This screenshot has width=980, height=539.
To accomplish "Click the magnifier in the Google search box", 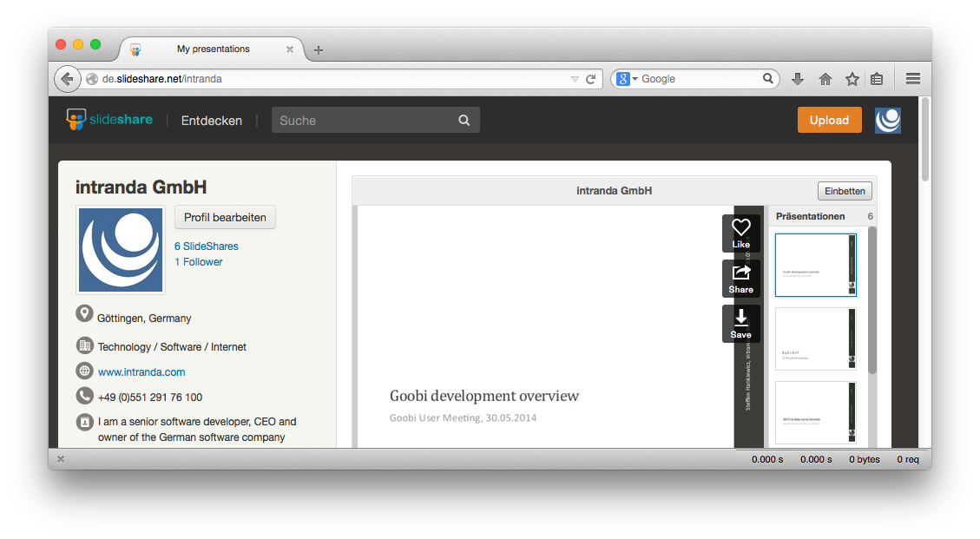I will (x=768, y=78).
